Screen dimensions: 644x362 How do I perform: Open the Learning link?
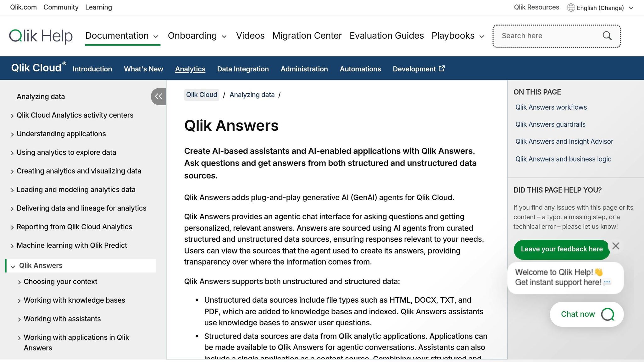(x=98, y=7)
